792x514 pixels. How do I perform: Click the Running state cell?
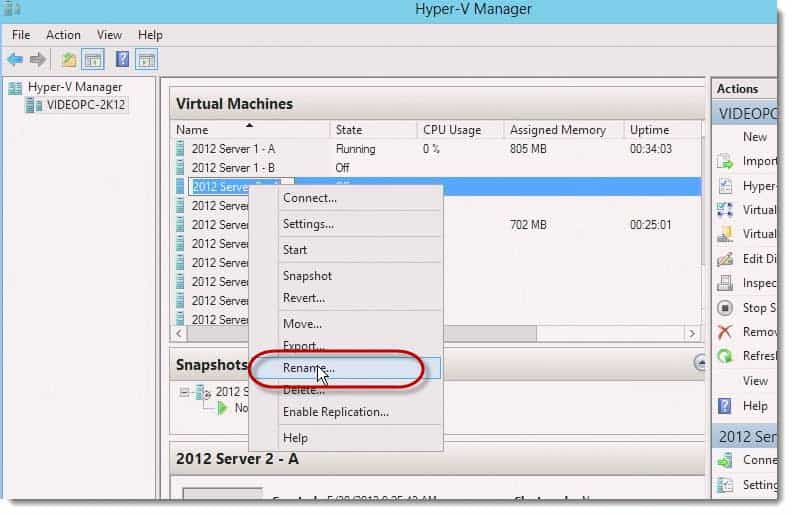pos(356,149)
